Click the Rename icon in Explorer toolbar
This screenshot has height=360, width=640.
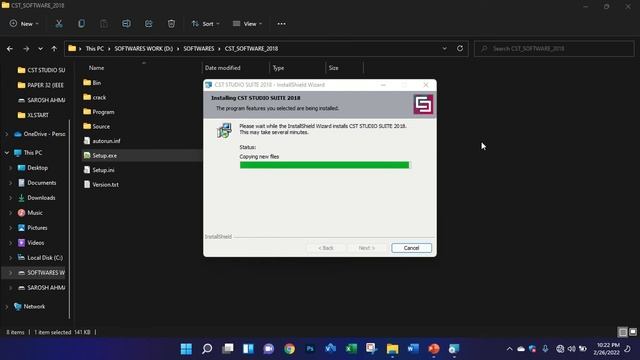point(127,24)
